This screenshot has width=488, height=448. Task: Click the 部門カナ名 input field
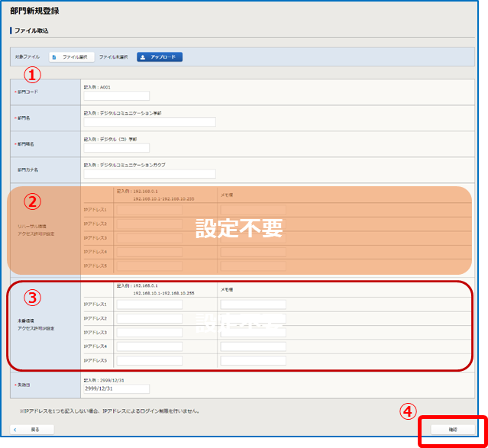150,174
